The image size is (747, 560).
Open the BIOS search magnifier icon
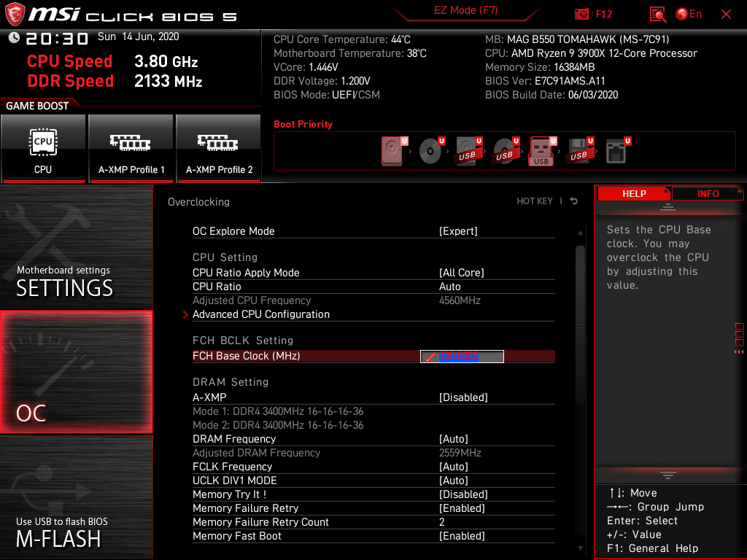[x=658, y=15]
